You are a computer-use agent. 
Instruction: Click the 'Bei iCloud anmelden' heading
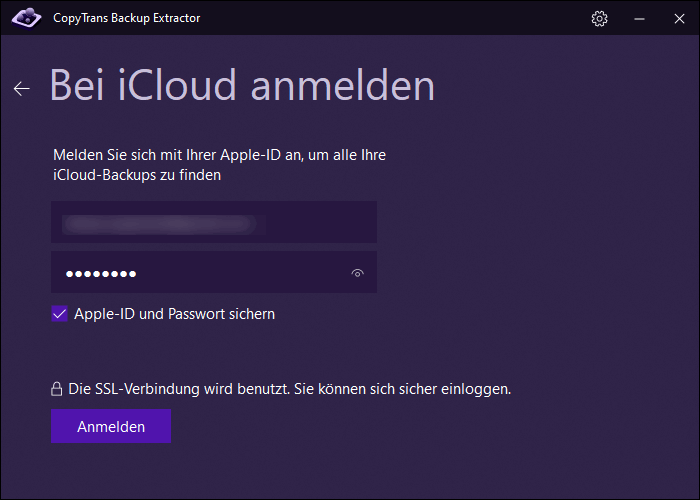click(x=242, y=85)
